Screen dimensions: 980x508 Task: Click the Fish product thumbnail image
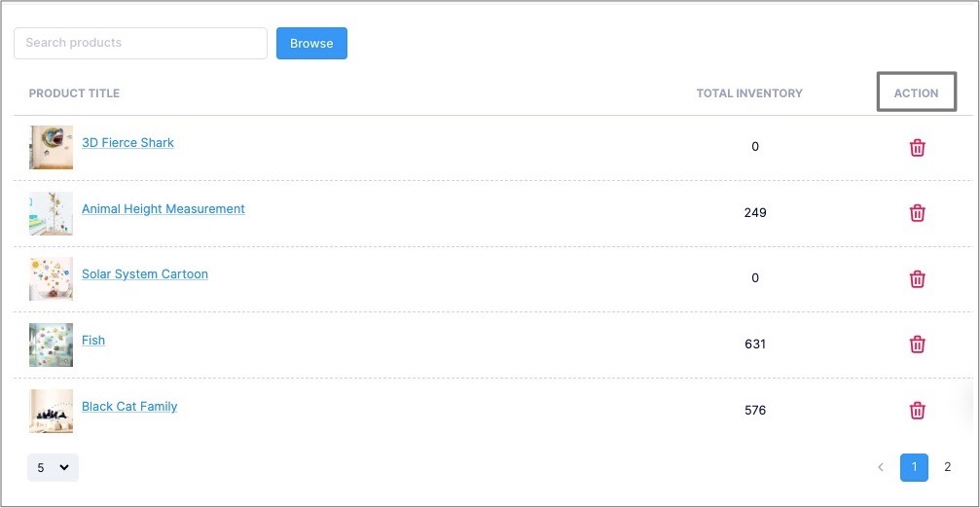point(51,345)
